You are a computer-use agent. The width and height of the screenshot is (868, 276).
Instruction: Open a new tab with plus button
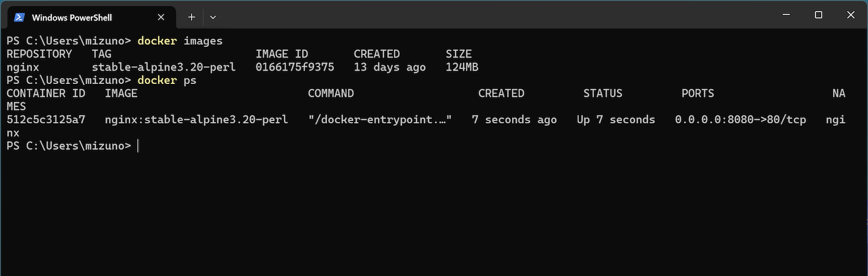coord(192,17)
